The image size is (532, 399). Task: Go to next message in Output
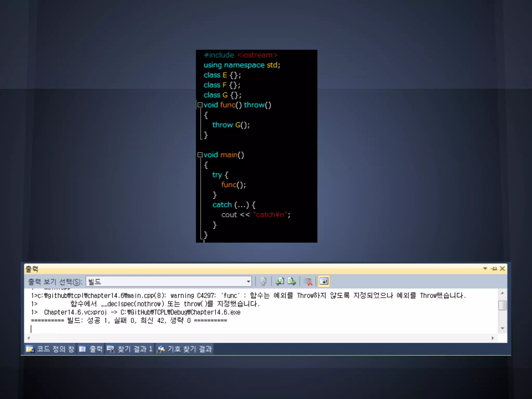tap(292, 282)
